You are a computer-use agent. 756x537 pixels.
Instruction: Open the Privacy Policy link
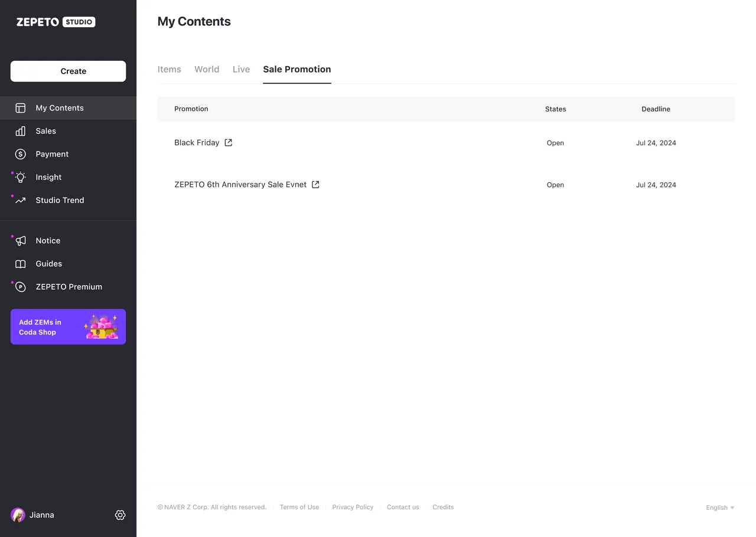(x=353, y=507)
